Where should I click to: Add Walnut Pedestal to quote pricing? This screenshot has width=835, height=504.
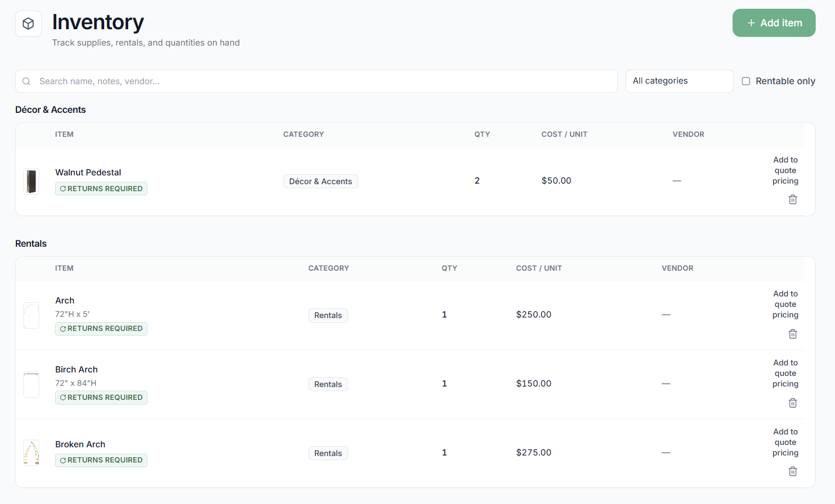pos(785,170)
